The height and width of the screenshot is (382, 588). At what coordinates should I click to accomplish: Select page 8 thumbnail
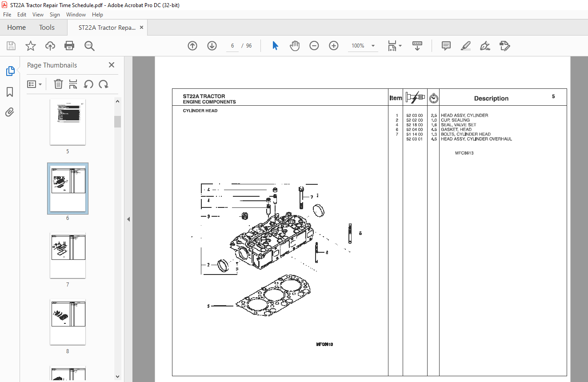coord(68,322)
